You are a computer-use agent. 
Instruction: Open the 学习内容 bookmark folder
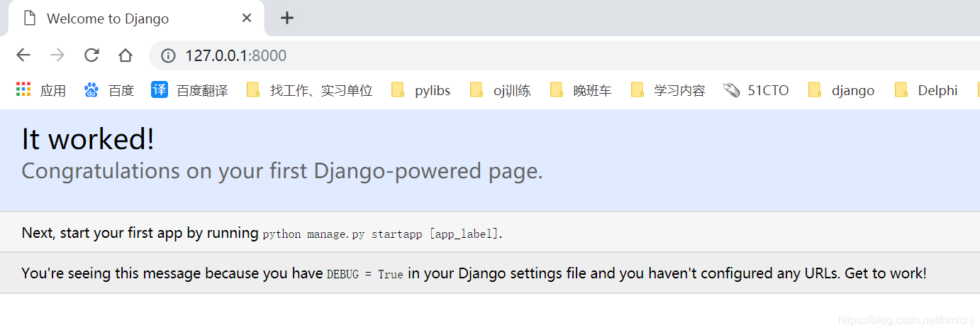[x=668, y=90]
